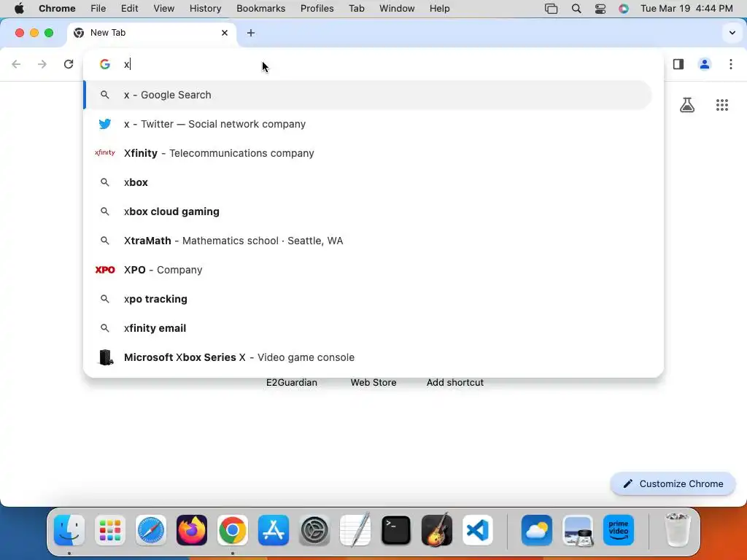
Task: Click the Chrome icon in the Dock
Action: (233, 529)
